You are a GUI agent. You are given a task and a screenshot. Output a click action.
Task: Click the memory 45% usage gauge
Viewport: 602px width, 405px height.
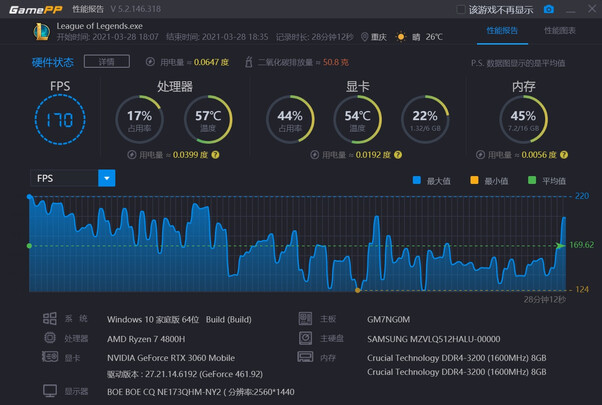523,119
